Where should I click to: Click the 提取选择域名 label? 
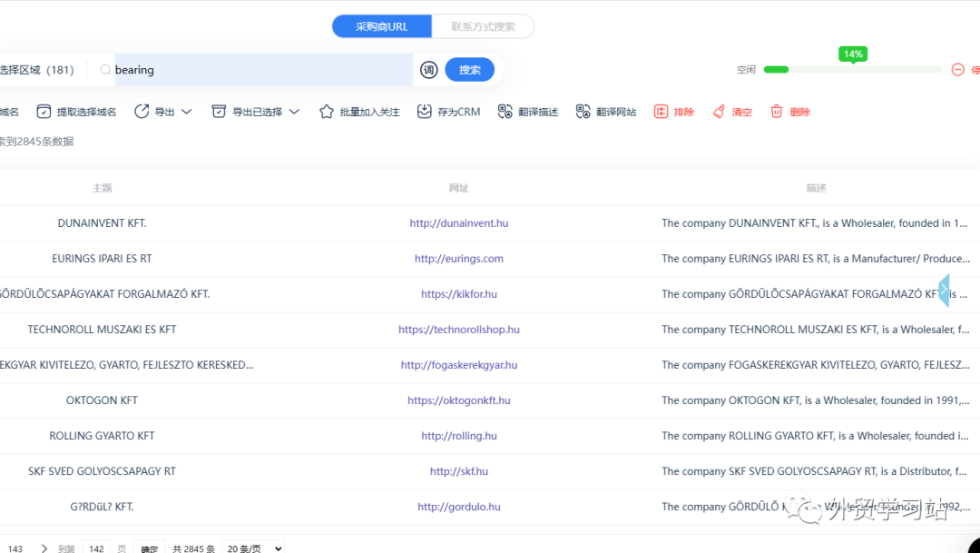[x=86, y=112]
